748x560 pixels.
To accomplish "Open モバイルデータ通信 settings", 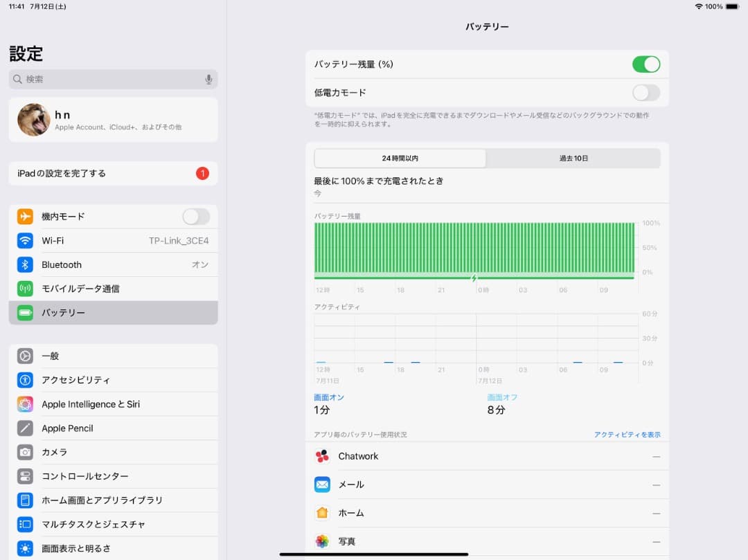I will pyautogui.click(x=113, y=288).
